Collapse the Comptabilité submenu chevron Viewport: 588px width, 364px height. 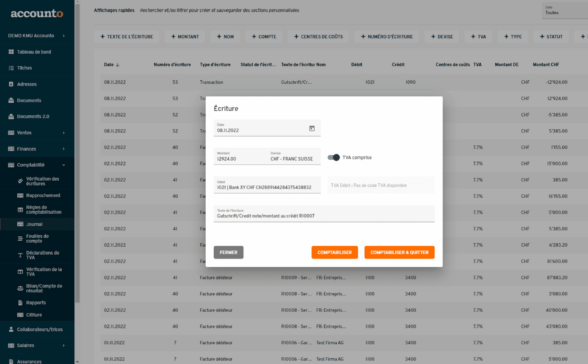63,165
